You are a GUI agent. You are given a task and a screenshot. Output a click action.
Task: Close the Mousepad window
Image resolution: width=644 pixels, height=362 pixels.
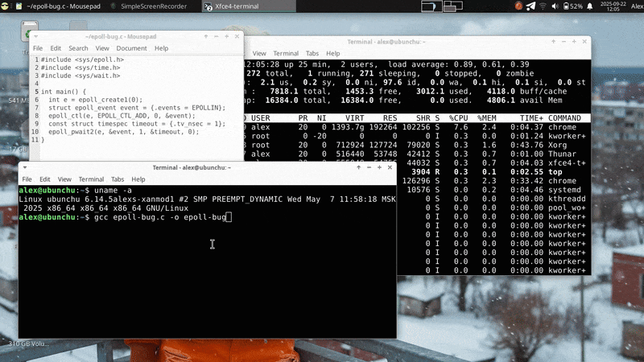(237, 36)
